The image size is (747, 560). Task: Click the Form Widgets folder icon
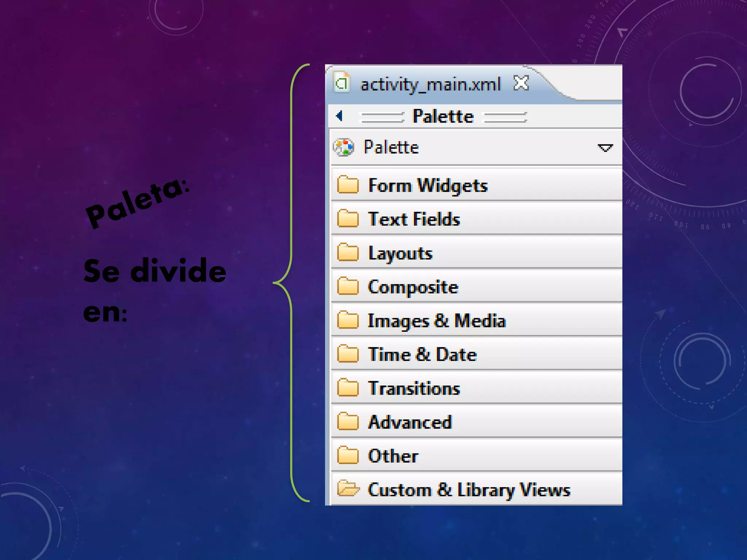[x=348, y=184]
